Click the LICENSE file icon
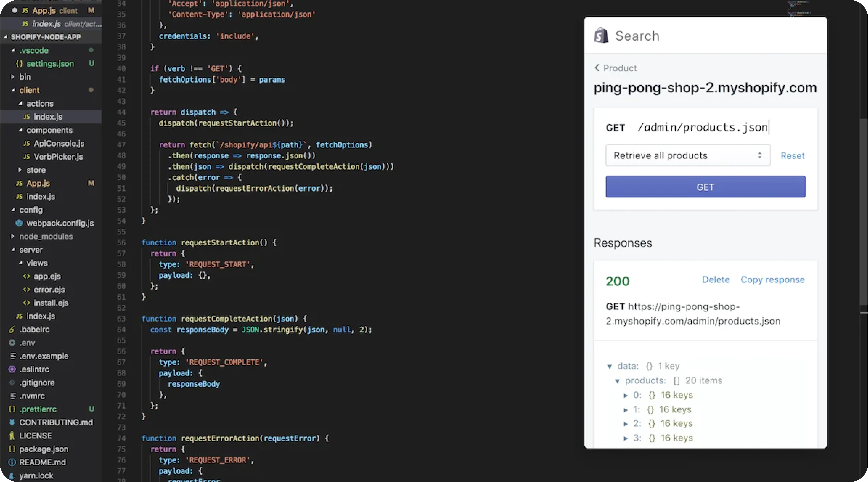 pyautogui.click(x=12, y=436)
